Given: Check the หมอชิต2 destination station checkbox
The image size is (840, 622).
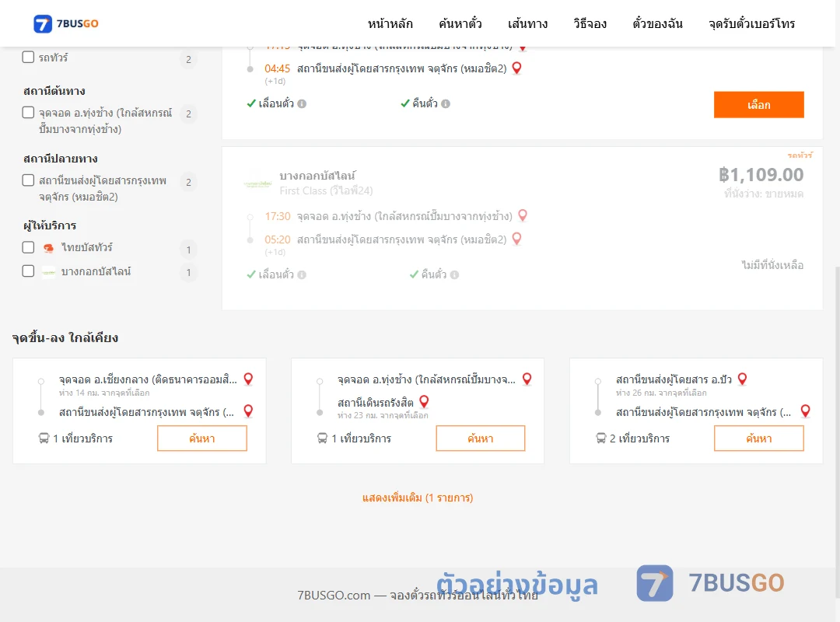Looking at the screenshot, I should click(x=29, y=180).
